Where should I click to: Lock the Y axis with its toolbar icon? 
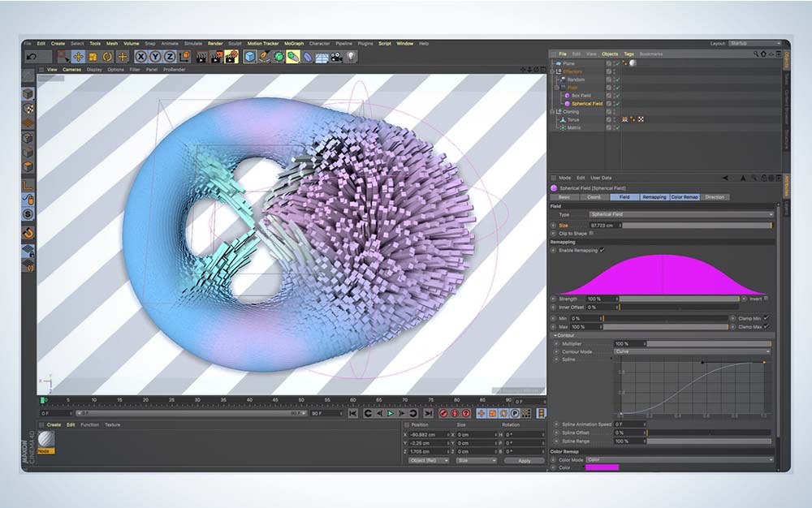point(156,57)
